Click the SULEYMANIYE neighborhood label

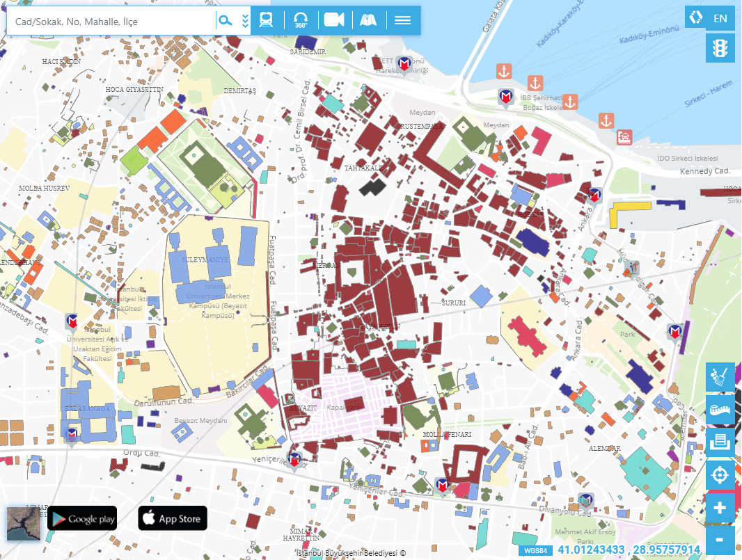click(x=205, y=260)
